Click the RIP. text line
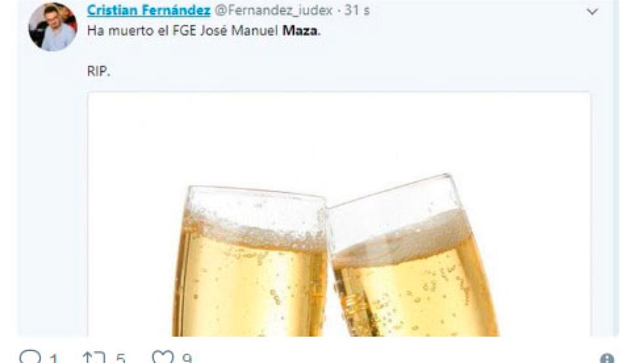This screenshot has height=363, width=644. pos(99,71)
